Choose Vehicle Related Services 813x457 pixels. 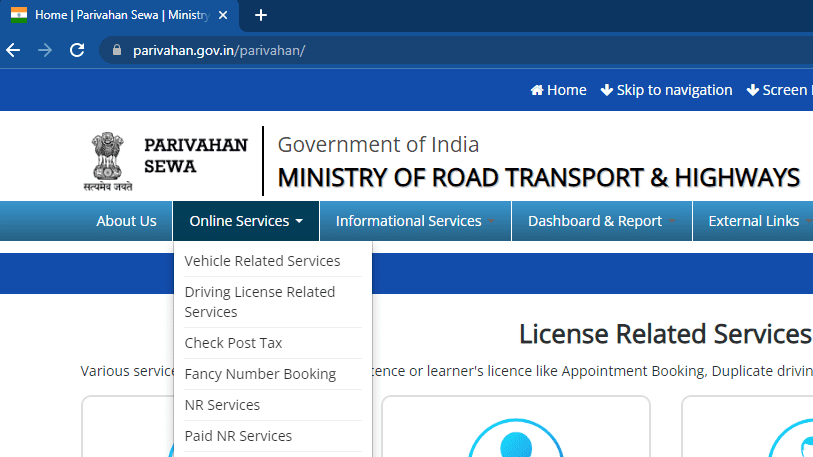coord(262,261)
